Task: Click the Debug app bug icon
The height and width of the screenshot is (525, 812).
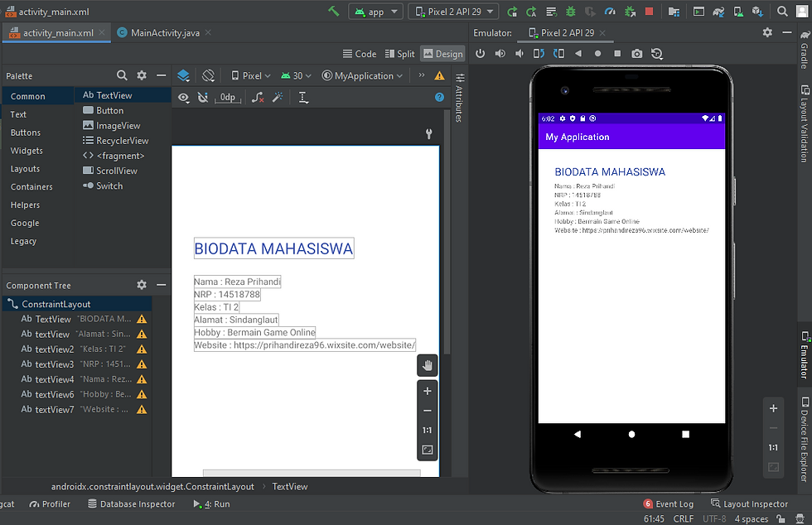Action: 571,12
